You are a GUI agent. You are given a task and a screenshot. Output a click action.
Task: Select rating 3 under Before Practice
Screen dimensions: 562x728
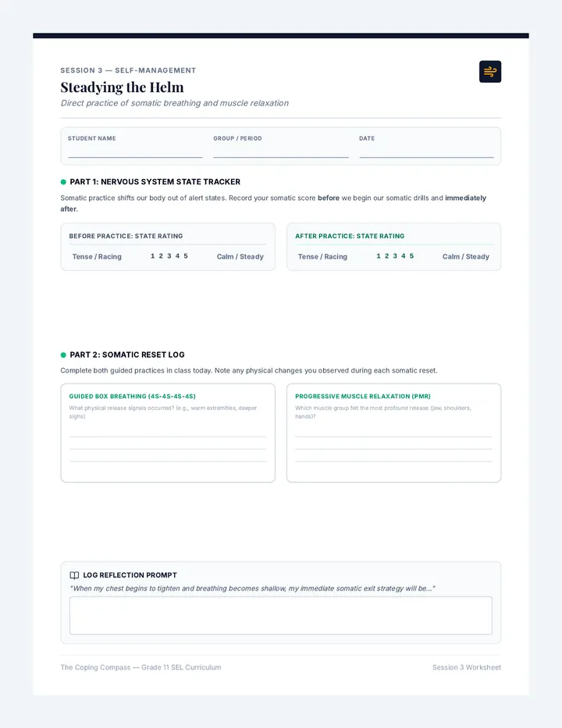[x=169, y=256]
